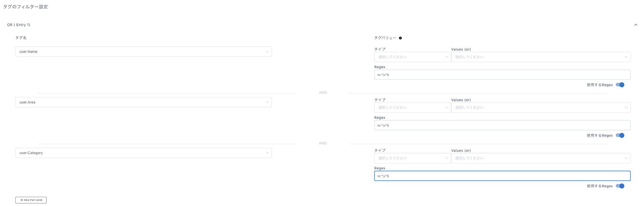Disable the Regex toggle for user:Name
644x206 pixels.
point(620,85)
